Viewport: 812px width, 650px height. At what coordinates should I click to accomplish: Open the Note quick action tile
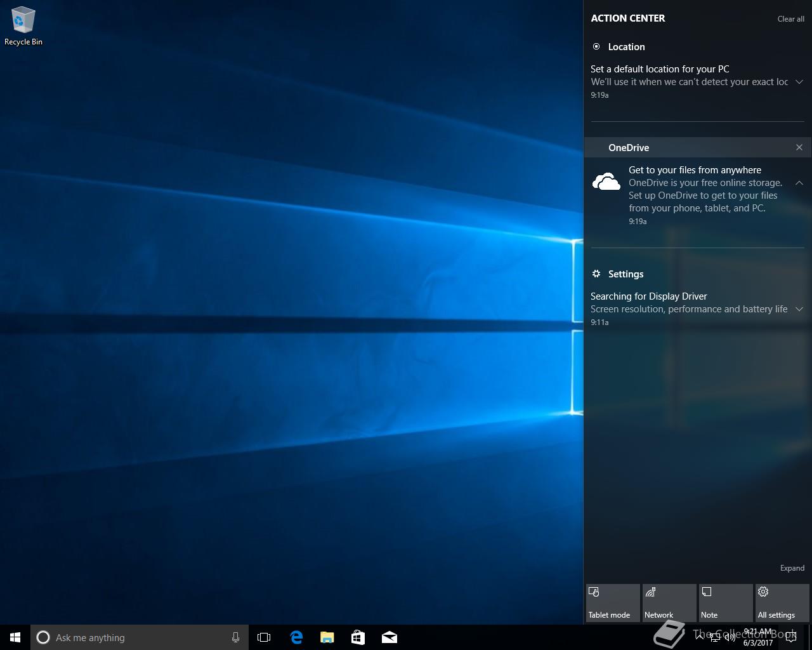click(726, 603)
